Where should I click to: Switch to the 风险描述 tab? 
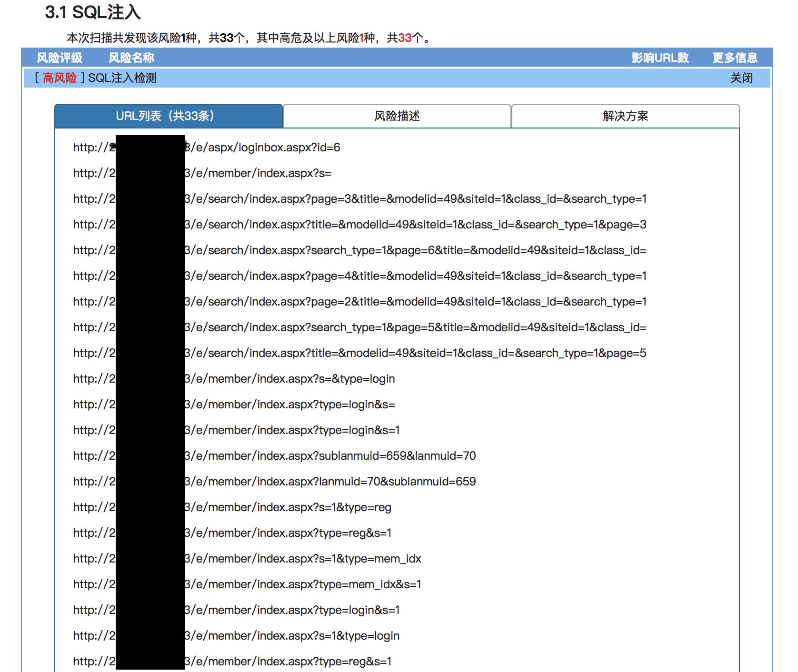tap(397, 116)
